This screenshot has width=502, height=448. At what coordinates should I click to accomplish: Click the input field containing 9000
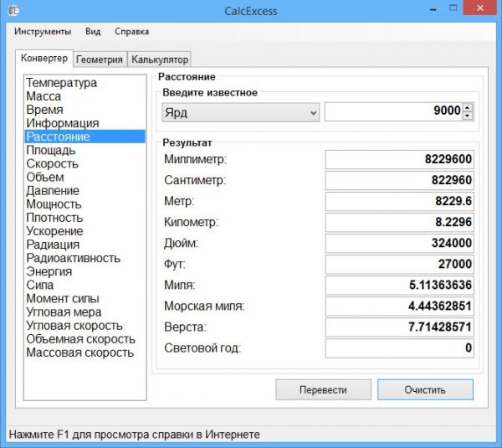pos(393,112)
